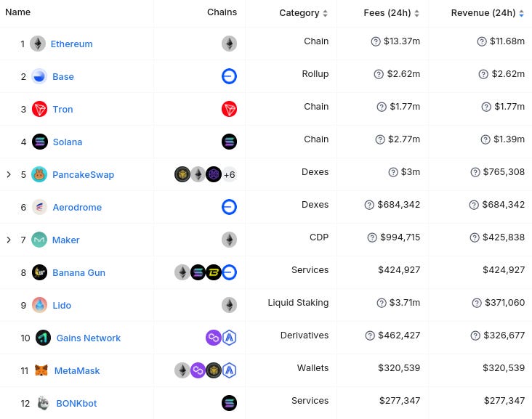Open the Banana Gun protocol link
The image size is (532, 419).
(78, 272)
